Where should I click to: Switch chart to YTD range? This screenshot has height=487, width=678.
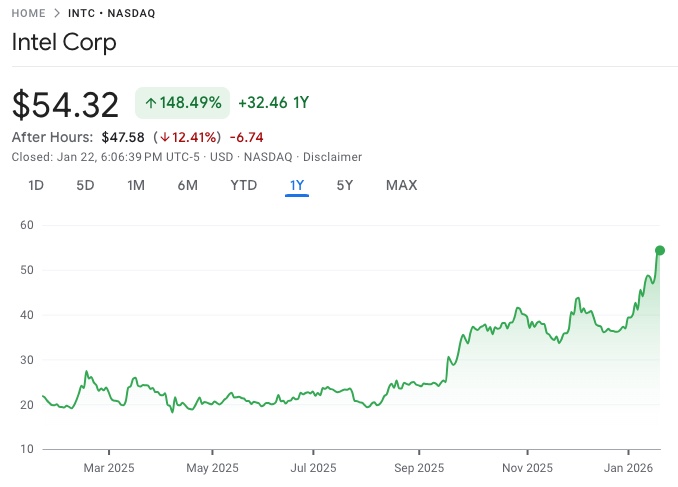pos(243,185)
